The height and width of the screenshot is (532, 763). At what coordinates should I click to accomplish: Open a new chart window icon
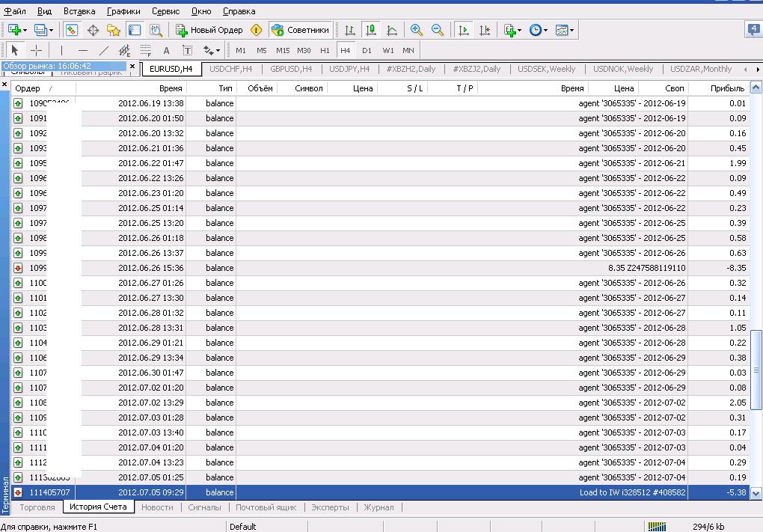point(14,30)
